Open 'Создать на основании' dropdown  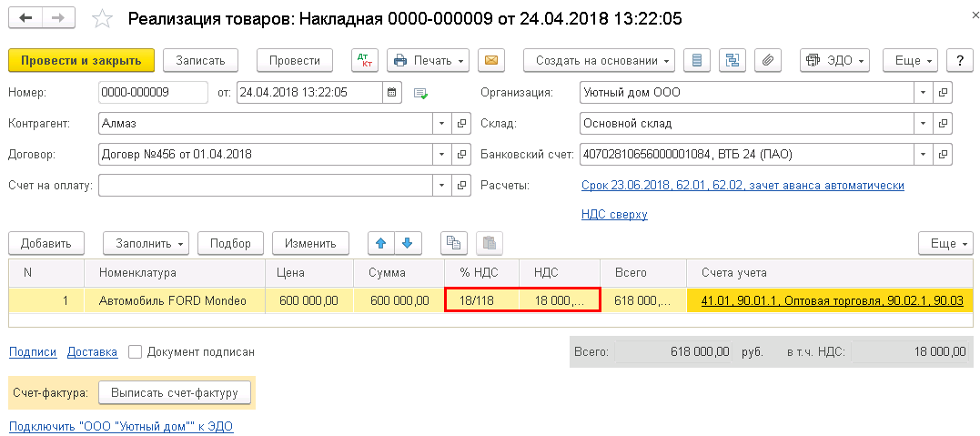point(599,61)
